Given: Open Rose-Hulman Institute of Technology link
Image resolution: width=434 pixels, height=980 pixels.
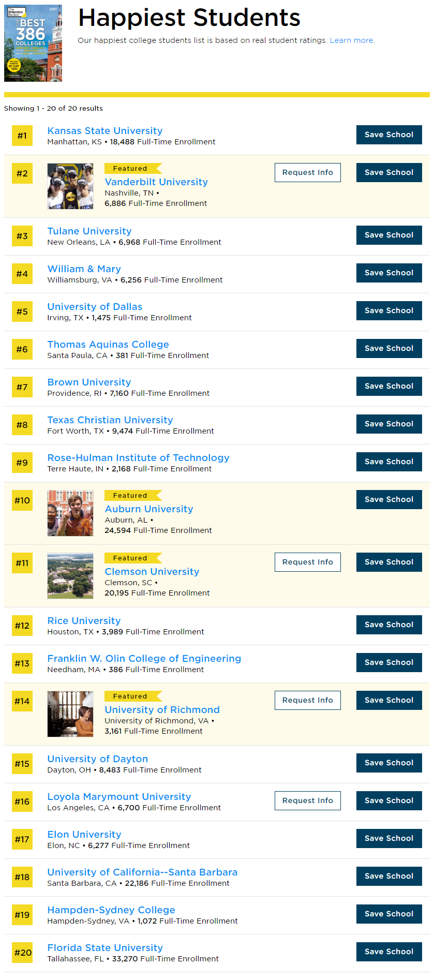Looking at the screenshot, I should (138, 458).
